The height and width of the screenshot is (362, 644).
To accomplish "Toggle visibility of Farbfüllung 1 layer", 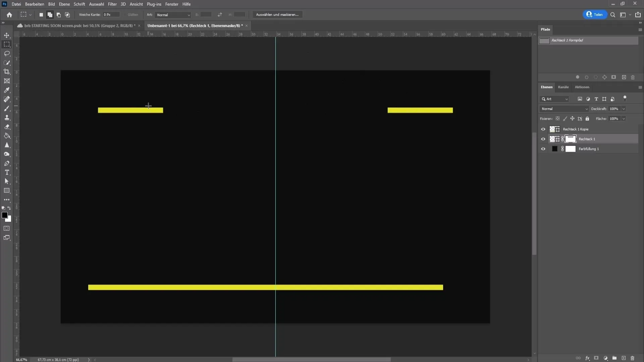I will click(x=543, y=148).
